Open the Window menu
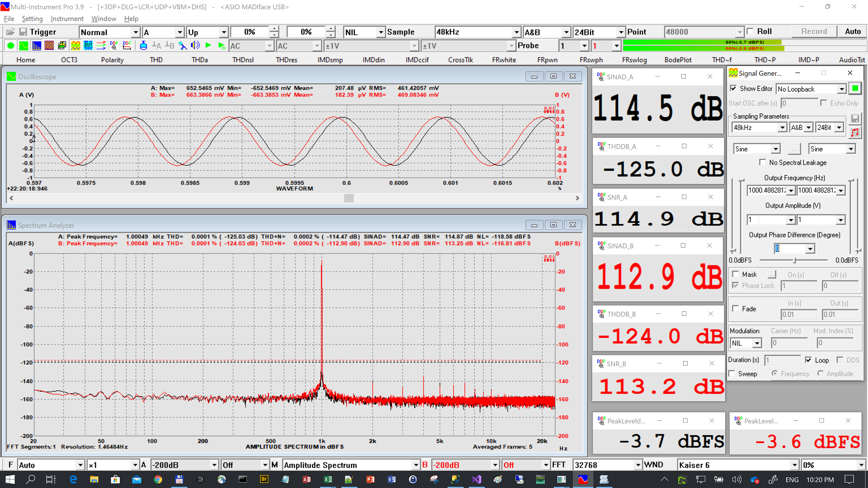Screen dimensions: 868x488 pyautogui.click(x=104, y=19)
